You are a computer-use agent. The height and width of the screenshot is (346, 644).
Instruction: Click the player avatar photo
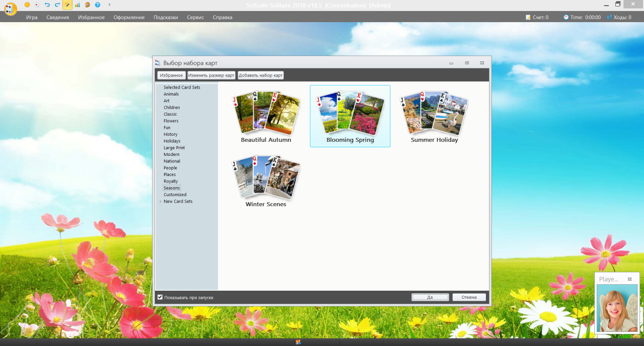(x=617, y=308)
